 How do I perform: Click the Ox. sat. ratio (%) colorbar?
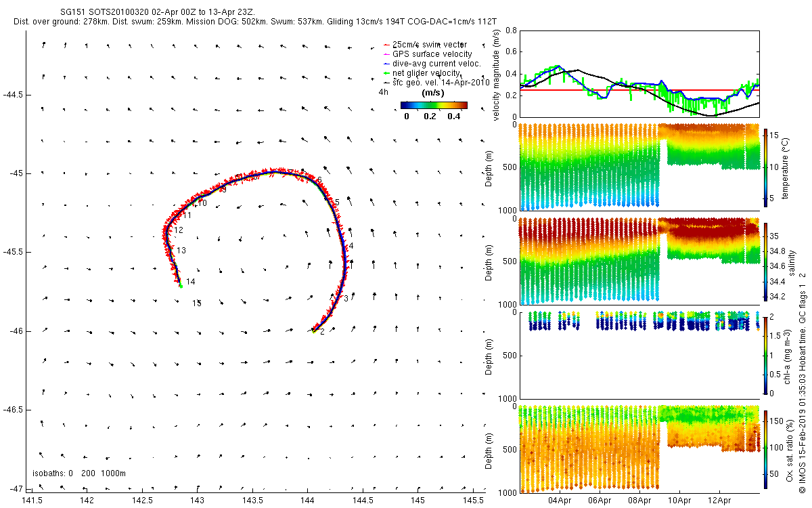click(x=767, y=449)
